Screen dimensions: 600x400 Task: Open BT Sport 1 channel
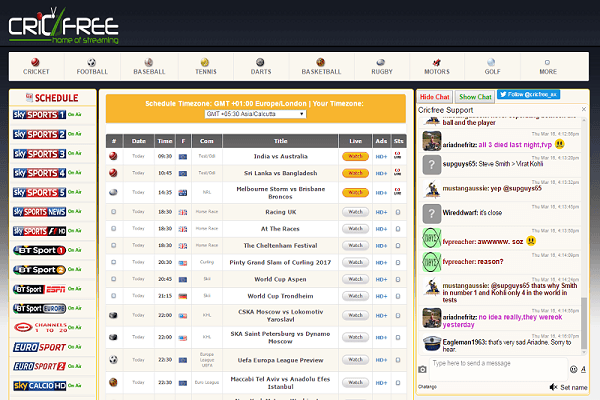click(39, 250)
